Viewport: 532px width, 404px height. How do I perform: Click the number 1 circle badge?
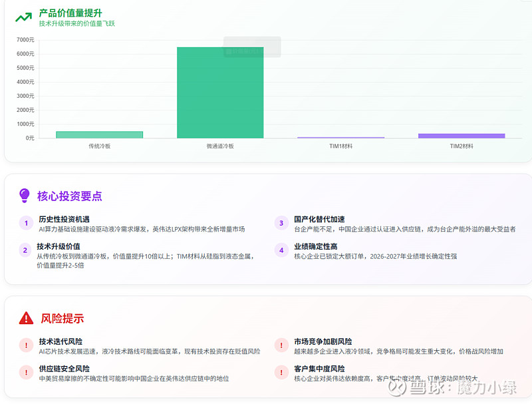26,223
